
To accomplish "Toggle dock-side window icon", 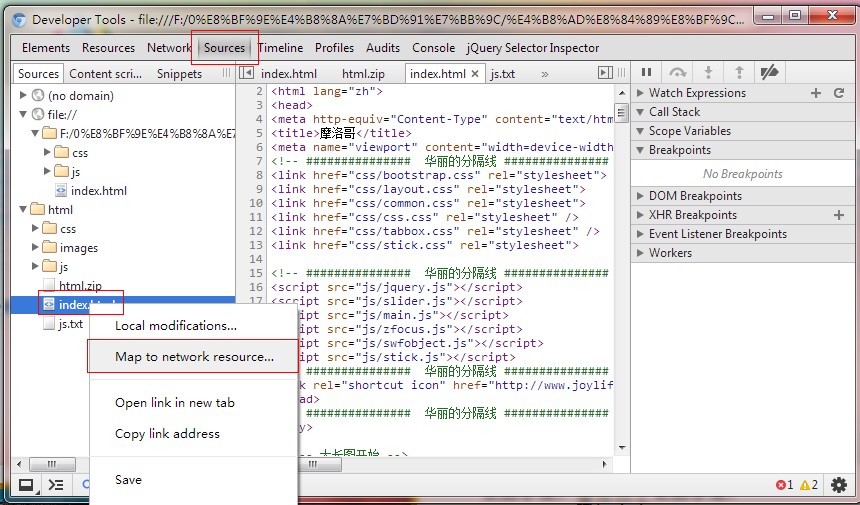I will click(26, 485).
